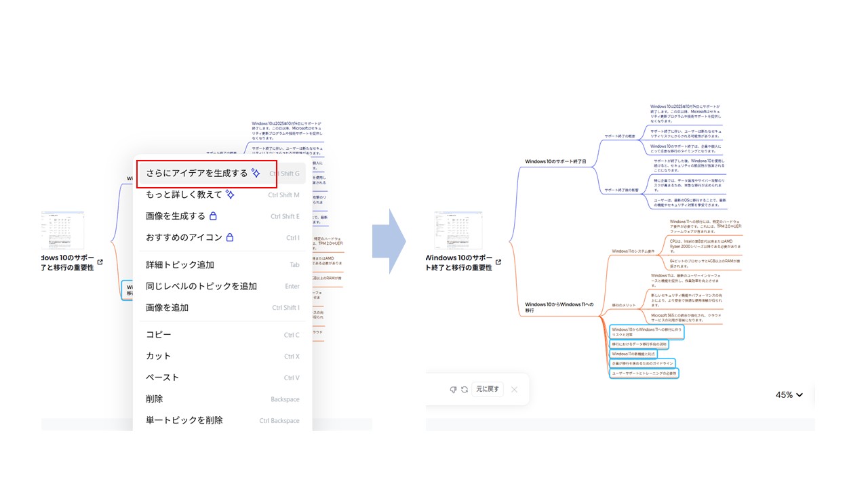Click note starting 新しいセキュリティ機能やパフォーマンス
The height and width of the screenshot is (488, 868).
687,300
